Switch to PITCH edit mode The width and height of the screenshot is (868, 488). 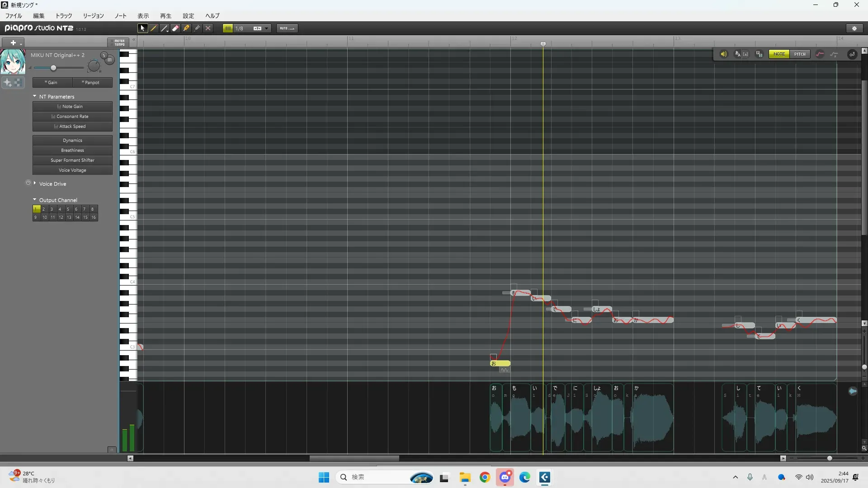click(x=800, y=54)
